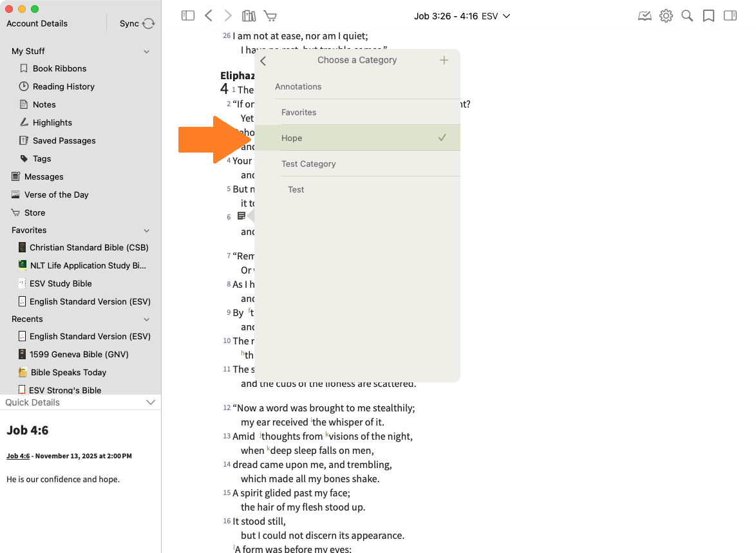Choose Test Category in the list
The width and height of the screenshot is (756, 553).
pyautogui.click(x=357, y=164)
